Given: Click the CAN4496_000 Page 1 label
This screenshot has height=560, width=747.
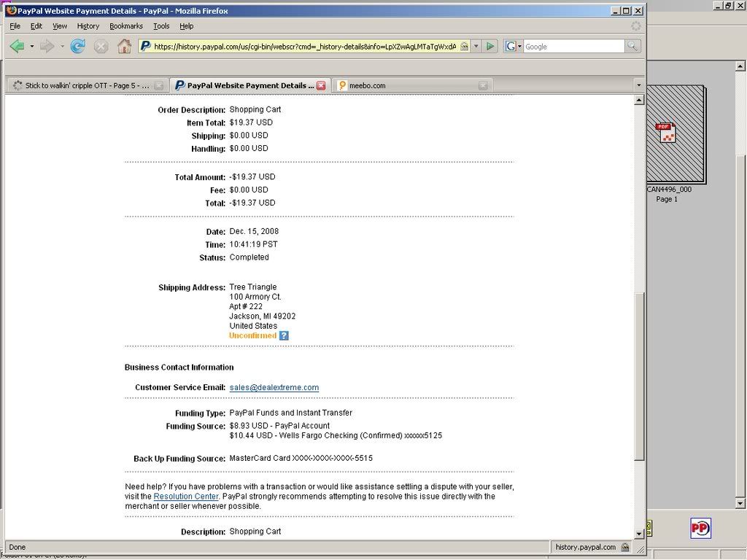Looking at the screenshot, I should 669,194.
